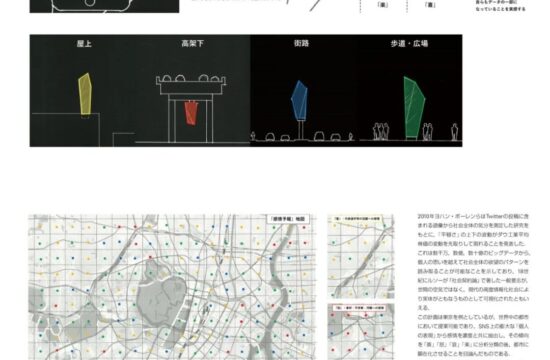Click the 感情予報 地図 map title box
550x360 pixels.
(288, 219)
